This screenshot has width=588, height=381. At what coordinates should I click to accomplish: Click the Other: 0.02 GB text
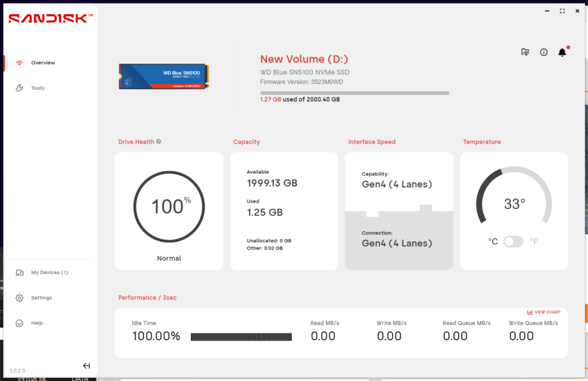pos(265,248)
